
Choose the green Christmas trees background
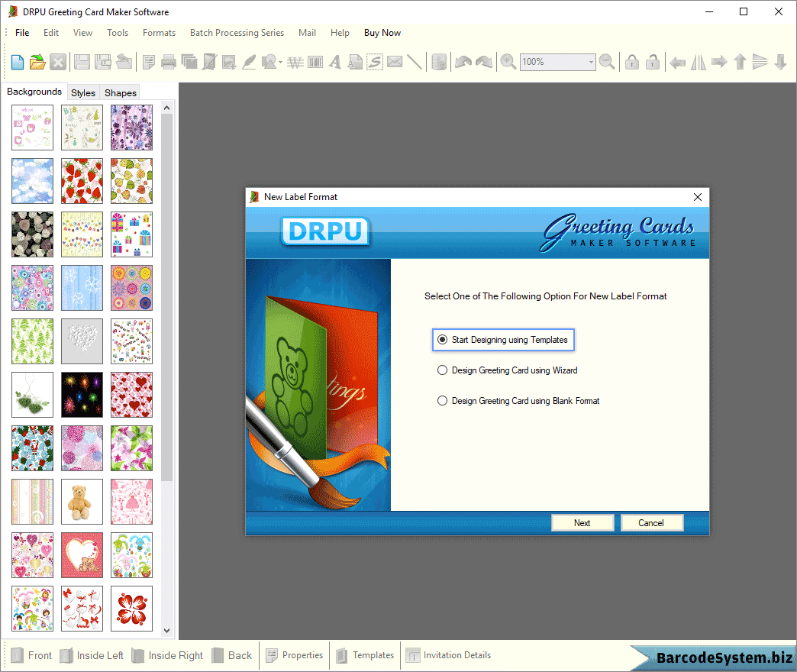32,341
